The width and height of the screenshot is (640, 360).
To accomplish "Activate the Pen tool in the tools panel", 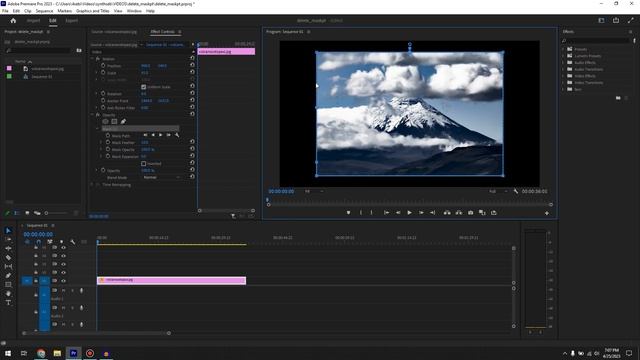I will pyautogui.click(x=8, y=276).
